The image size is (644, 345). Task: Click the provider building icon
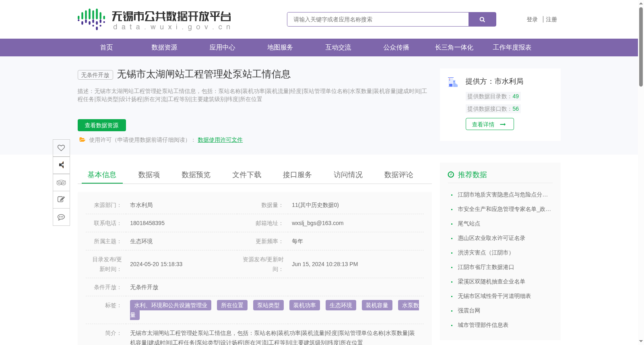pyautogui.click(x=453, y=82)
